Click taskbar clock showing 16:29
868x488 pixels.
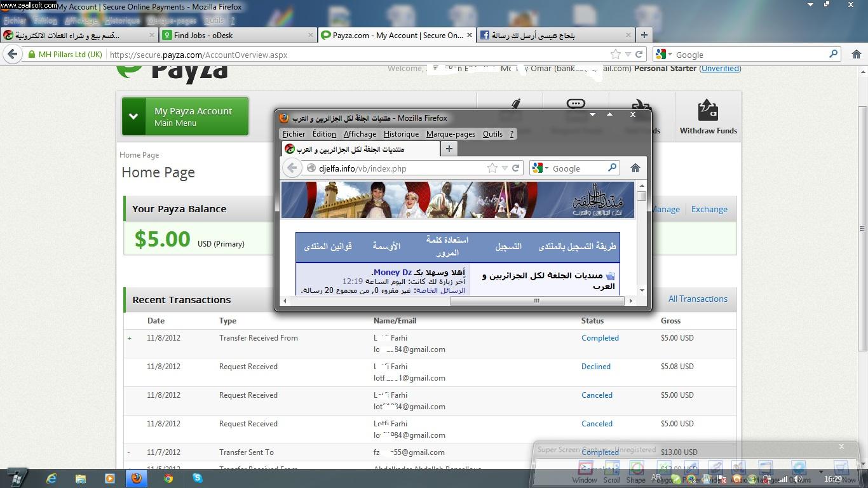click(x=832, y=478)
